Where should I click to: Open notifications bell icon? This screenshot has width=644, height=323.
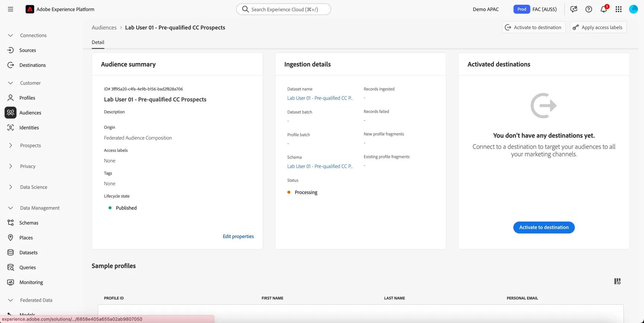click(x=604, y=9)
